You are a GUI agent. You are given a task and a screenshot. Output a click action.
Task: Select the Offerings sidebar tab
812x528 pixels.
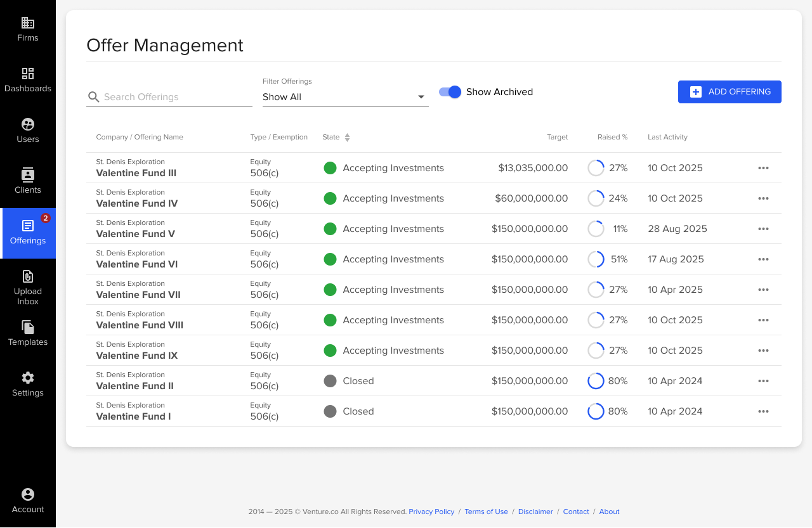pyautogui.click(x=28, y=233)
